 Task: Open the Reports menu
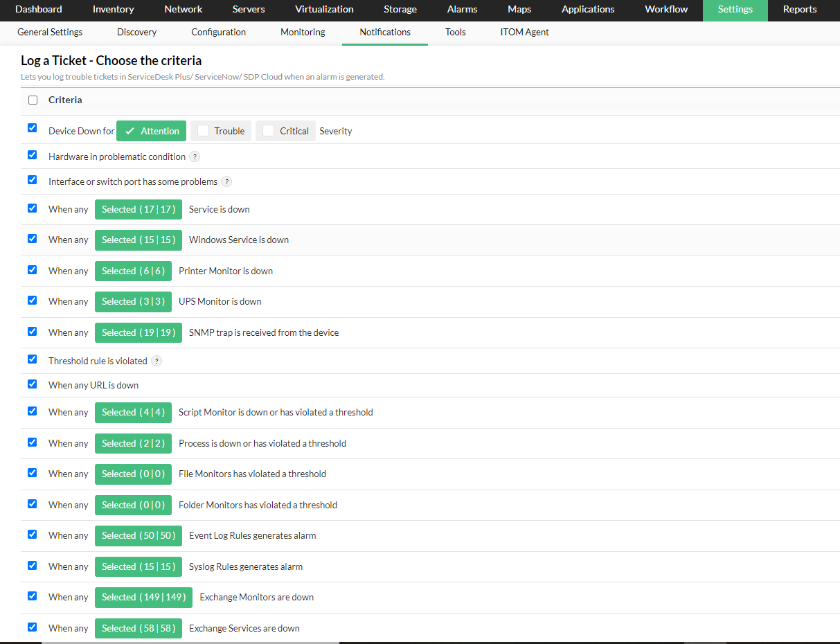point(800,10)
